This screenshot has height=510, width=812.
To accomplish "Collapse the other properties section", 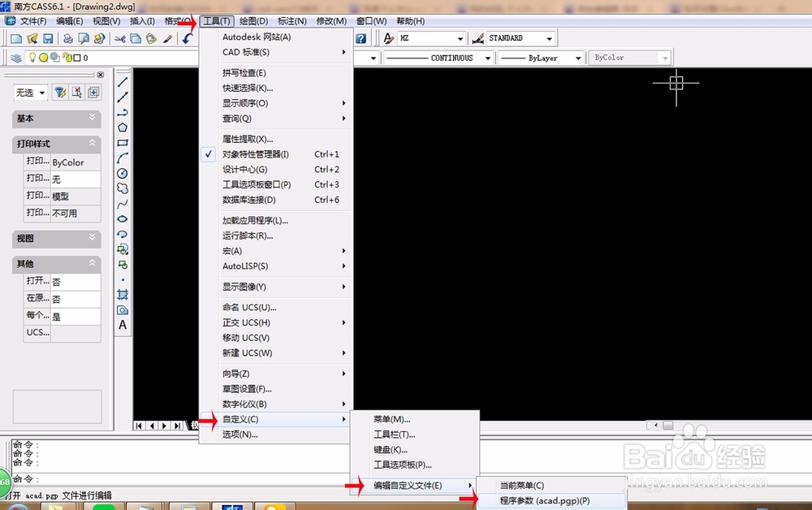I will [x=93, y=262].
